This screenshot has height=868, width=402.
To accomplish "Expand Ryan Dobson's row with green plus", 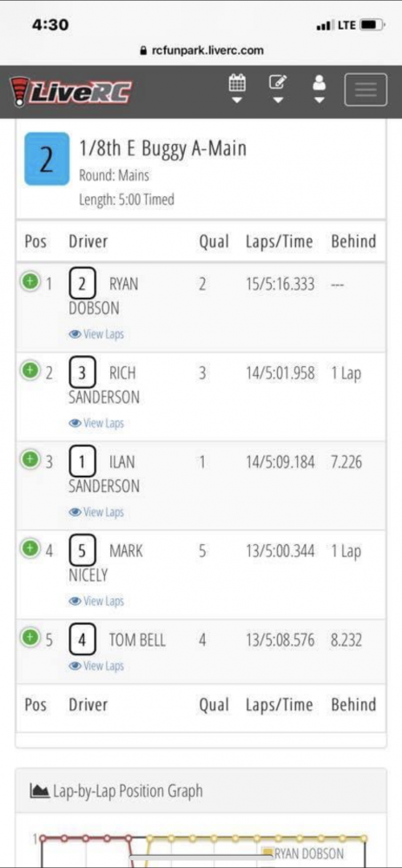I will coord(30,282).
